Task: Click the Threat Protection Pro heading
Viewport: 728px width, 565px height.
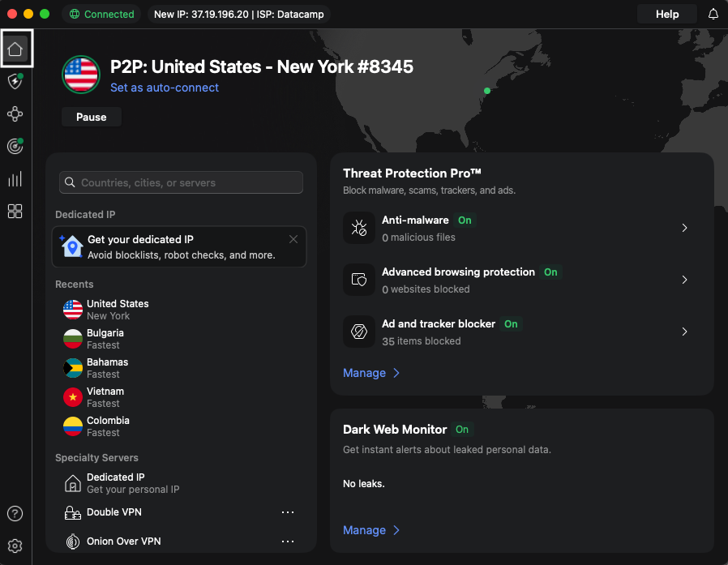Action: [412, 173]
